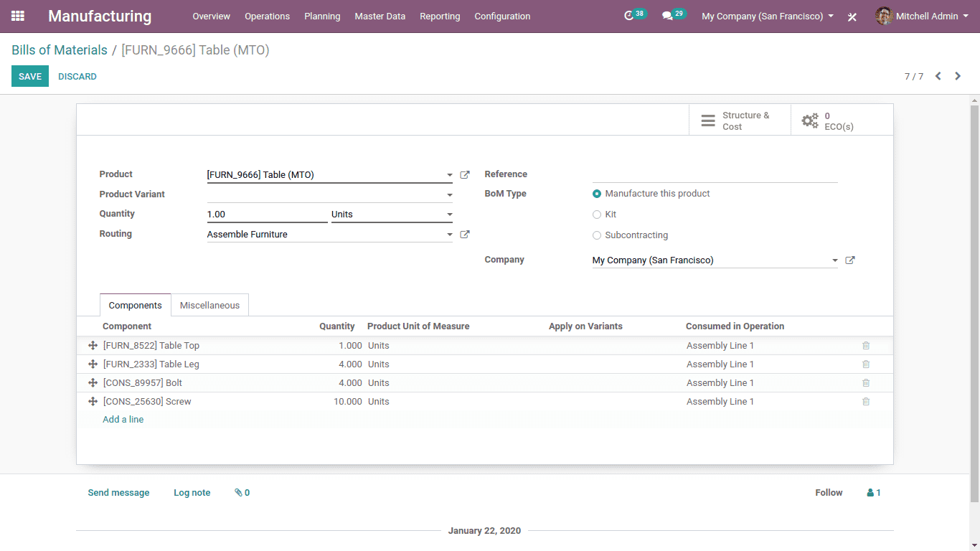The height and width of the screenshot is (551, 980).
Task: Go to the next record arrow
Action: point(958,76)
